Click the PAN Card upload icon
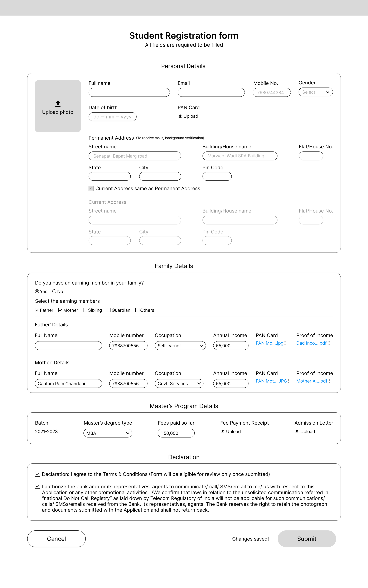Viewport: 368px width, 588px height. tap(180, 116)
